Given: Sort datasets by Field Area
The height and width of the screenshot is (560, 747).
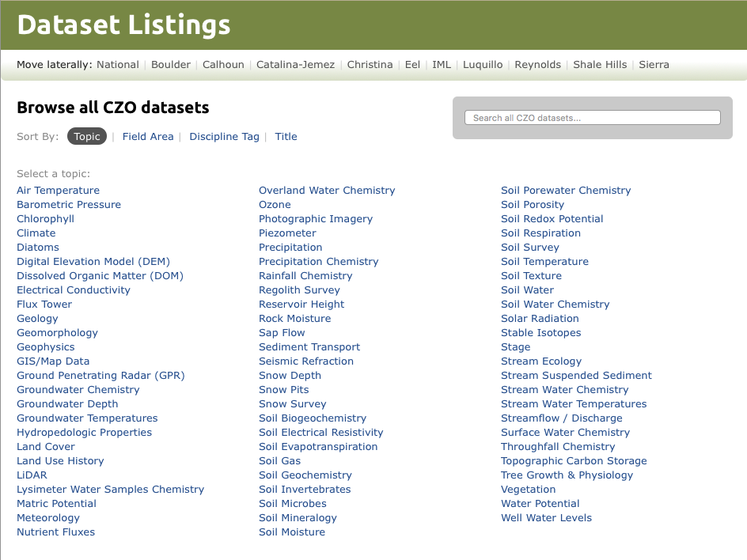Looking at the screenshot, I should tap(148, 137).
